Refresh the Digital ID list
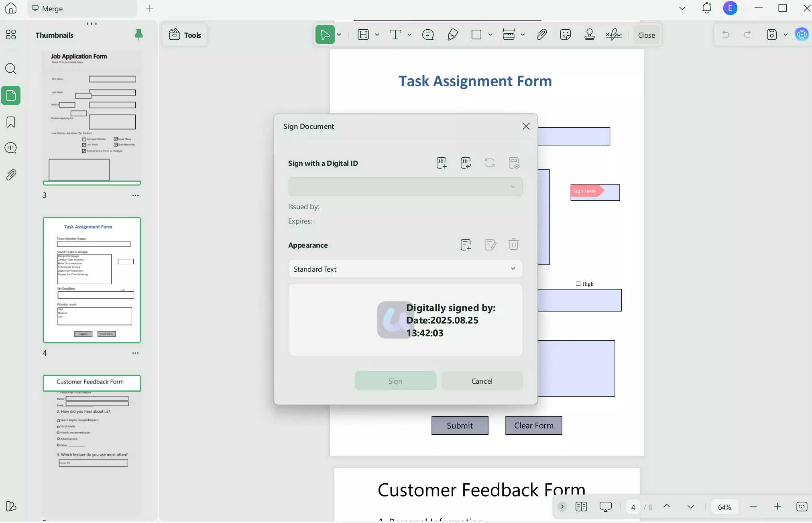Viewport: 812px width, 523px height. (x=490, y=163)
